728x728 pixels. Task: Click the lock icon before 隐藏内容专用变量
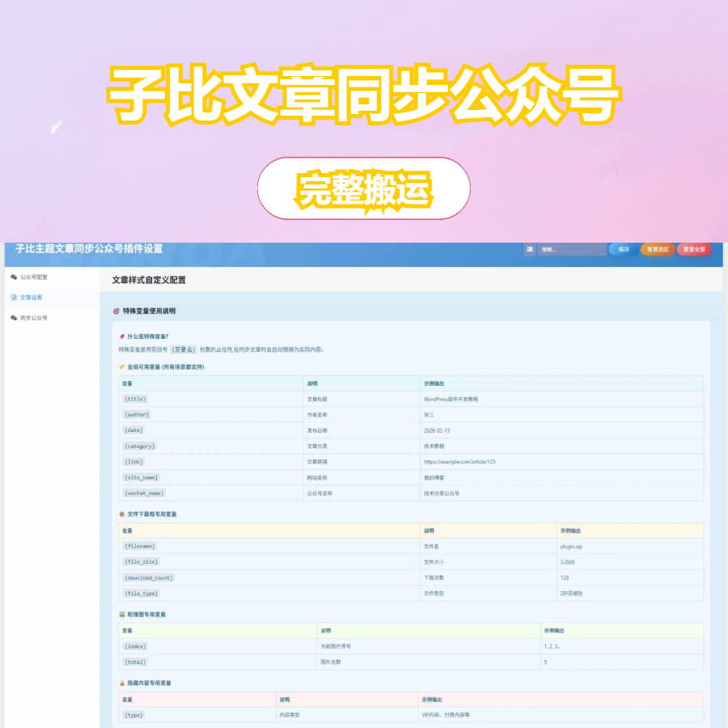point(121,683)
